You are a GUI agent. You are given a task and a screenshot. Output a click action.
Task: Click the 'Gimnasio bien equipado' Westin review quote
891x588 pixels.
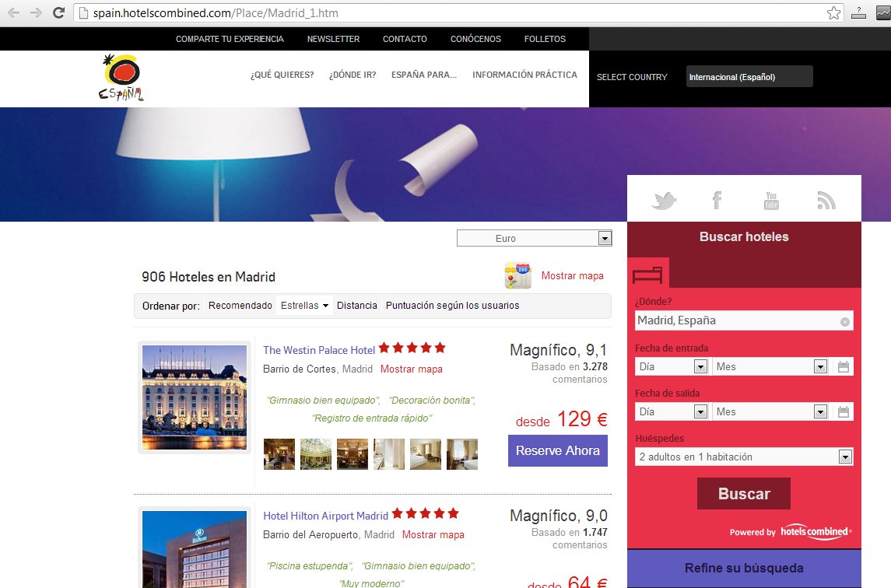(323, 401)
